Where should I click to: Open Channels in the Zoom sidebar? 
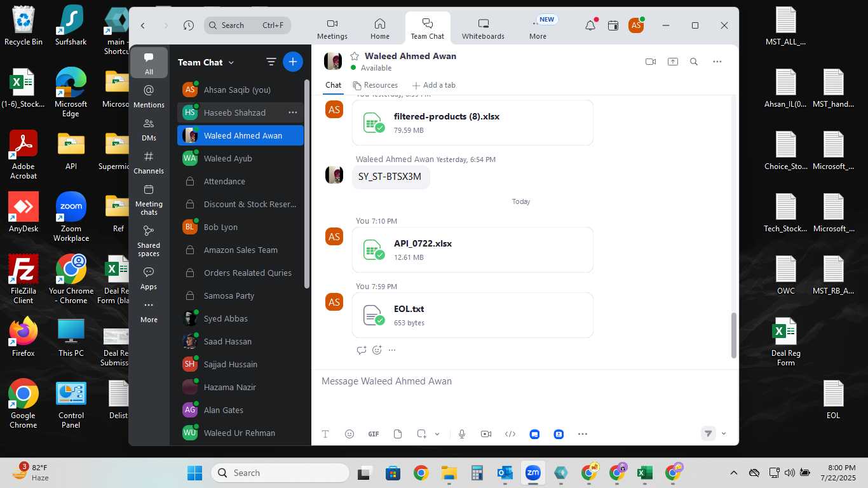pos(149,162)
